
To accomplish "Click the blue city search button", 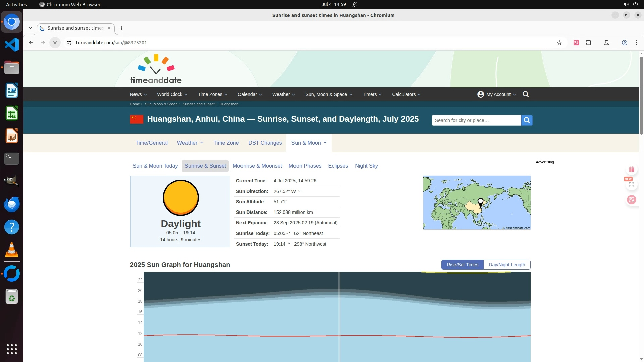I will pos(527,120).
